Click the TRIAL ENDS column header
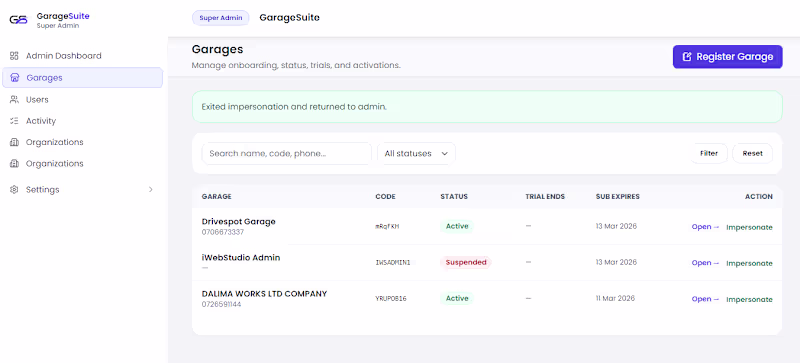This screenshot has width=800, height=363. tap(545, 197)
